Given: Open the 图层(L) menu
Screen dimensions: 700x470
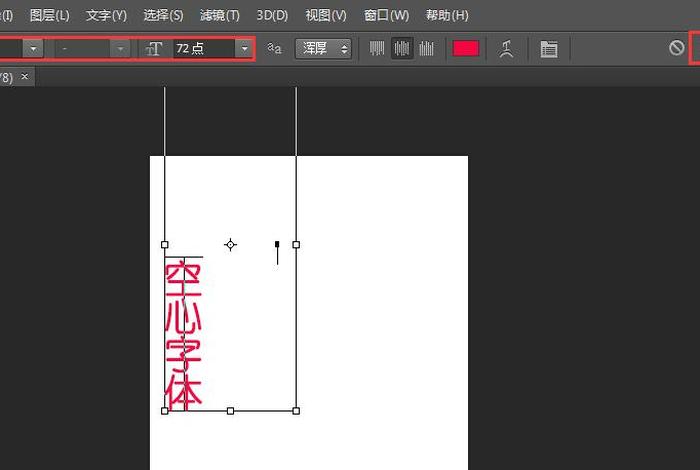Looking at the screenshot, I should click(50, 16).
